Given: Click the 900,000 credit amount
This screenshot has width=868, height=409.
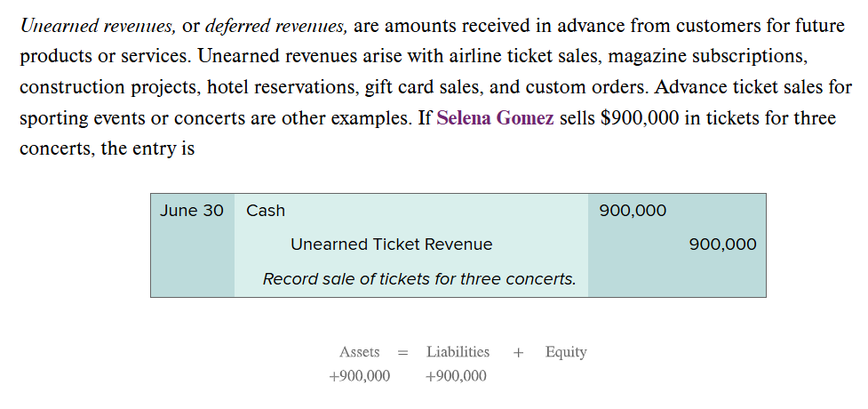Looking at the screenshot, I should 722,245.
